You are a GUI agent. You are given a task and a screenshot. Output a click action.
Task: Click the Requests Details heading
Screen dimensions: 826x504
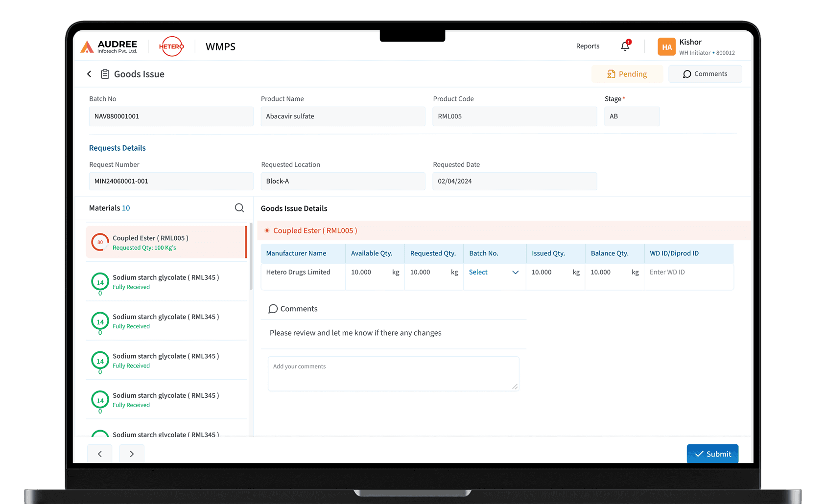(118, 148)
